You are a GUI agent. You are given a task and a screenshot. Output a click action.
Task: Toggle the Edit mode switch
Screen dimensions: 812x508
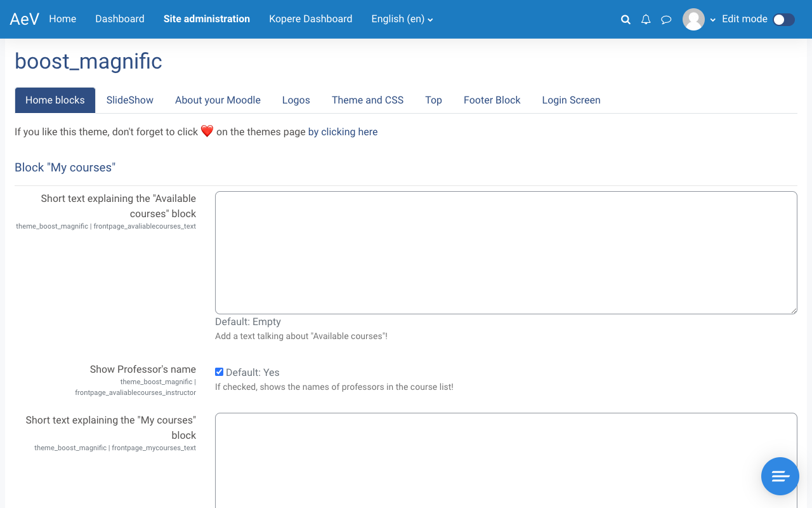pyautogui.click(x=783, y=20)
